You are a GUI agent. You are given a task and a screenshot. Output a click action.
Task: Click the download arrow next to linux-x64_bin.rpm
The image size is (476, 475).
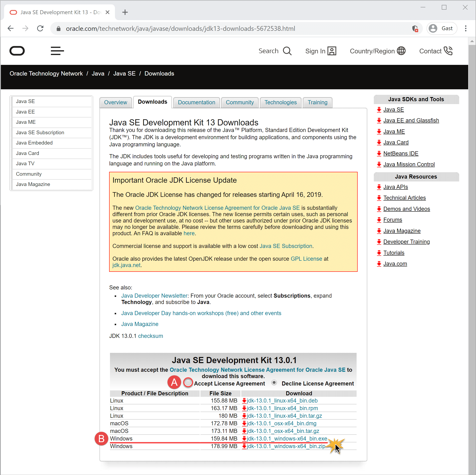click(x=244, y=408)
